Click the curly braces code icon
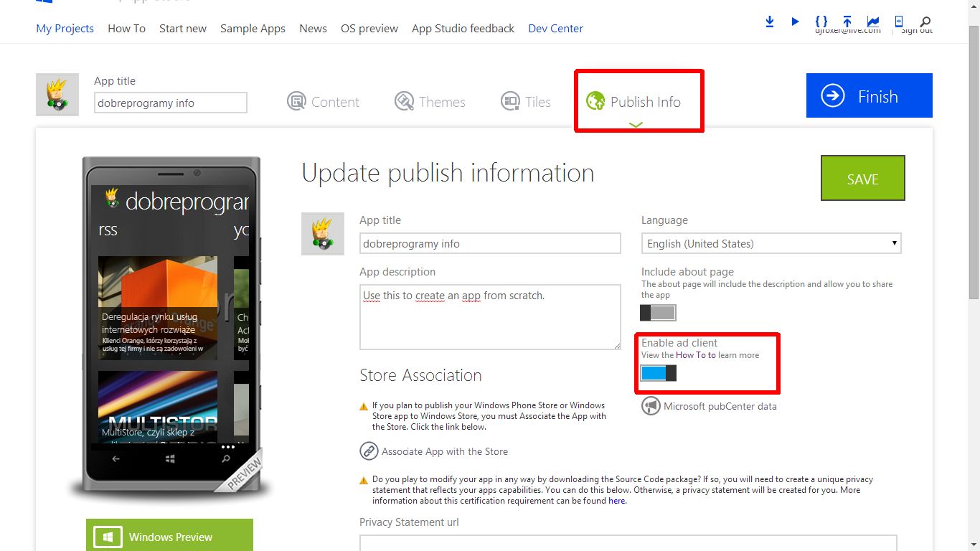This screenshot has width=980, height=551. [821, 22]
